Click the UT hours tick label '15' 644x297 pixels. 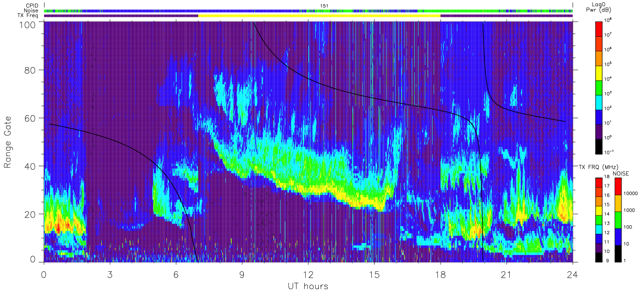374,274
